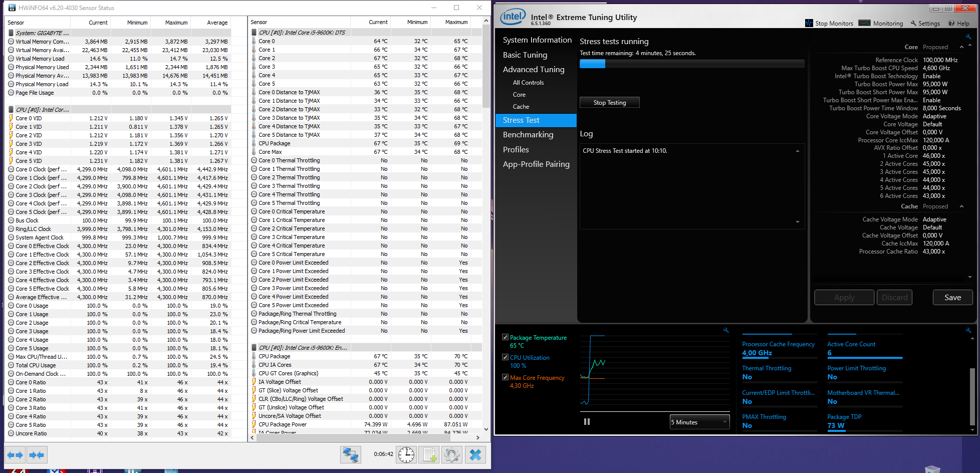Screen dimensions: 980x473
Task: Open the HWiNFO network remote monitoring icon
Action: [351, 454]
